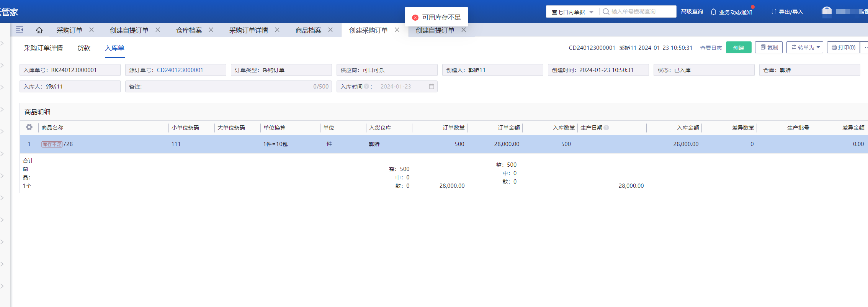Dismiss the 可用库存不足 error icon
The width and height of the screenshot is (868, 307).
pyautogui.click(x=415, y=18)
